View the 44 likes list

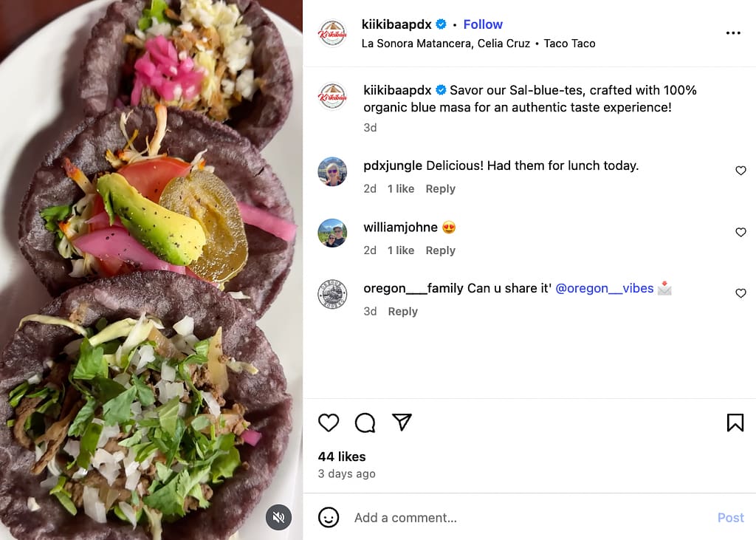tap(342, 457)
